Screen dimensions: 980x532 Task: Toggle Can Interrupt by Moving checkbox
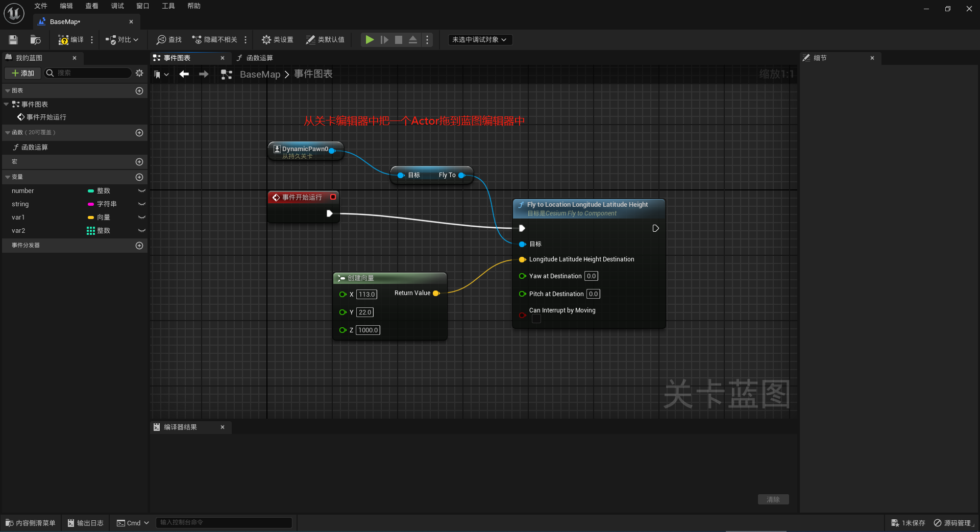click(x=536, y=319)
